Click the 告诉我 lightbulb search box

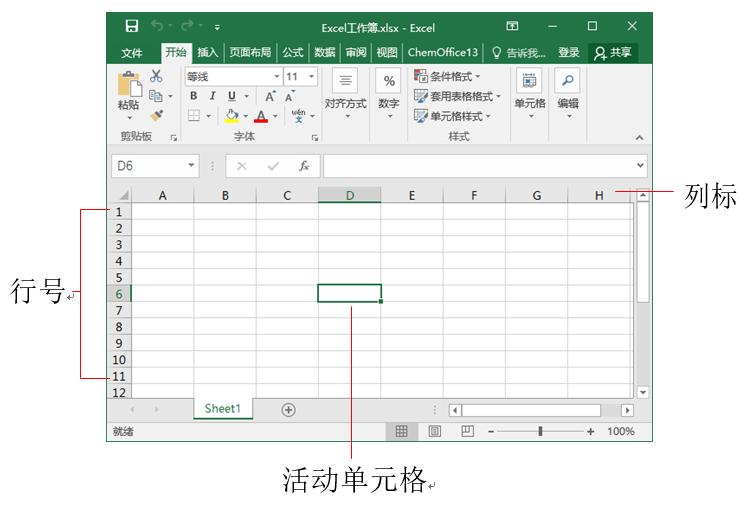click(x=519, y=52)
